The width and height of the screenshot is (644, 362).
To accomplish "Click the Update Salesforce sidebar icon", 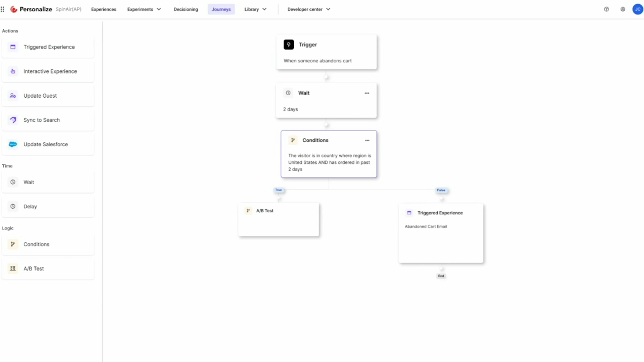I will pyautogui.click(x=13, y=144).
